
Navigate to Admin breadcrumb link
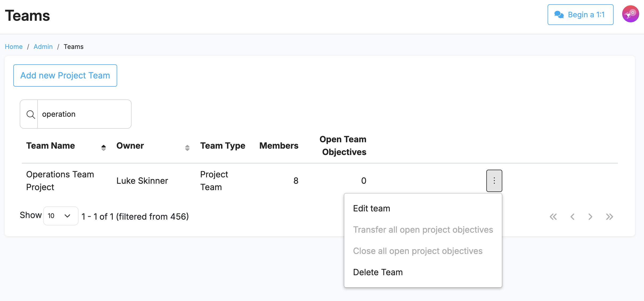tap(43, 47)
